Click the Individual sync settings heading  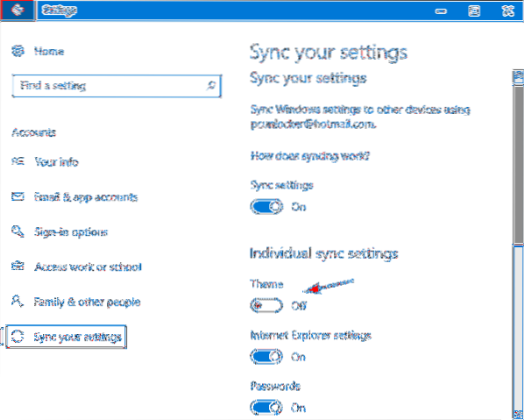tap(324, 253)
